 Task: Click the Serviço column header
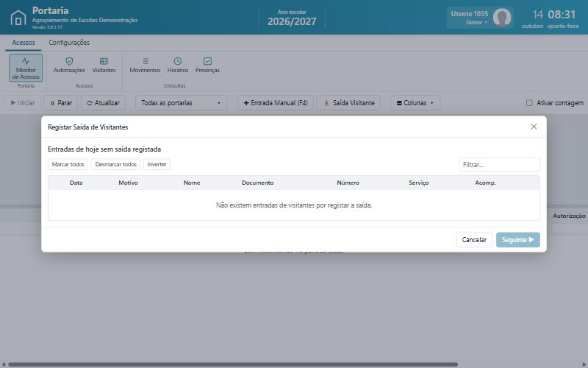click(418, 183)
